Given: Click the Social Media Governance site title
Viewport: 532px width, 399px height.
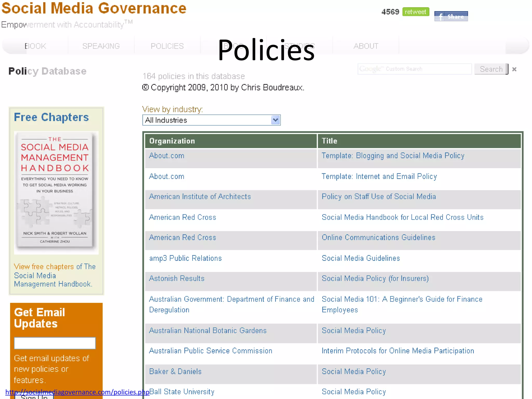Looking at the screenshot, I should [94, 8].
